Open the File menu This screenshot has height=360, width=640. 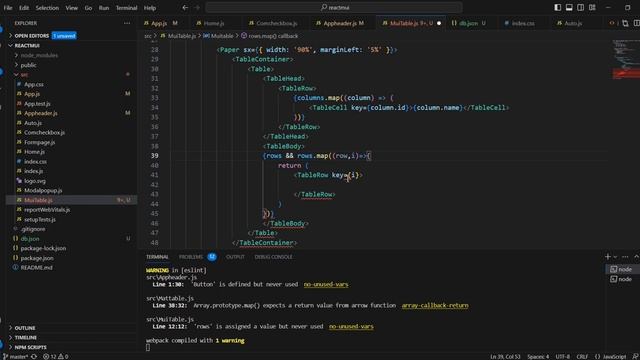8,8
